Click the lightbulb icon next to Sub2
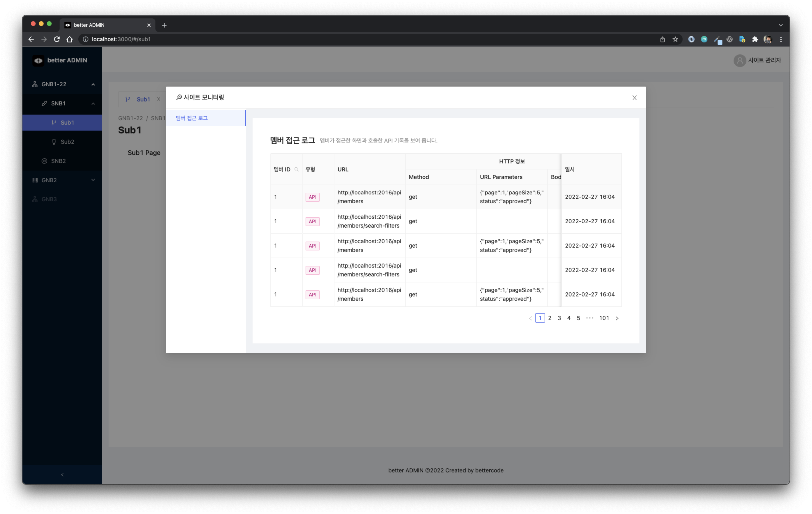The image size is (812, 514). pyautogui.click(x=54, y=142)
